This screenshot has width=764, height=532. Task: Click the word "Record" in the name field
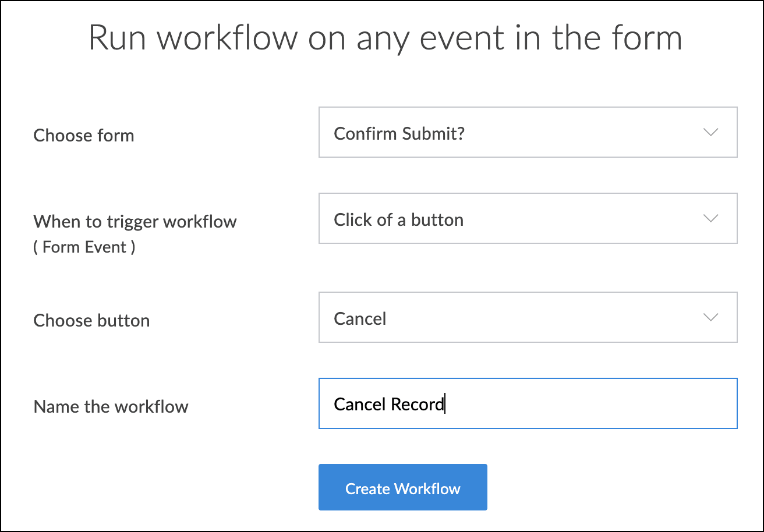[x=417, y=405]
